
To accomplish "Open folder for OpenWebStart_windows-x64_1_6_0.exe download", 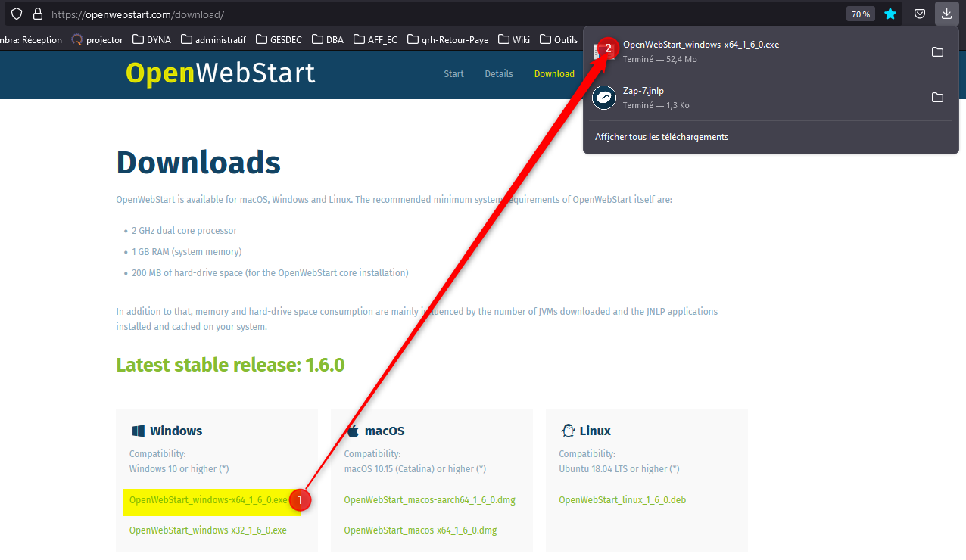I will point(937,51).
